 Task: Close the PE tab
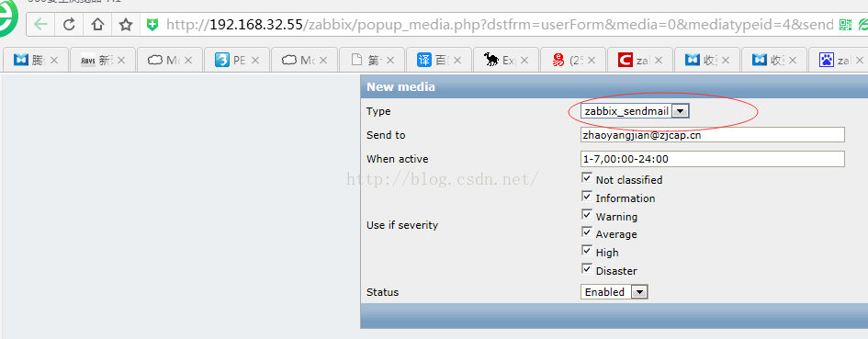click(x=255, y=61)
